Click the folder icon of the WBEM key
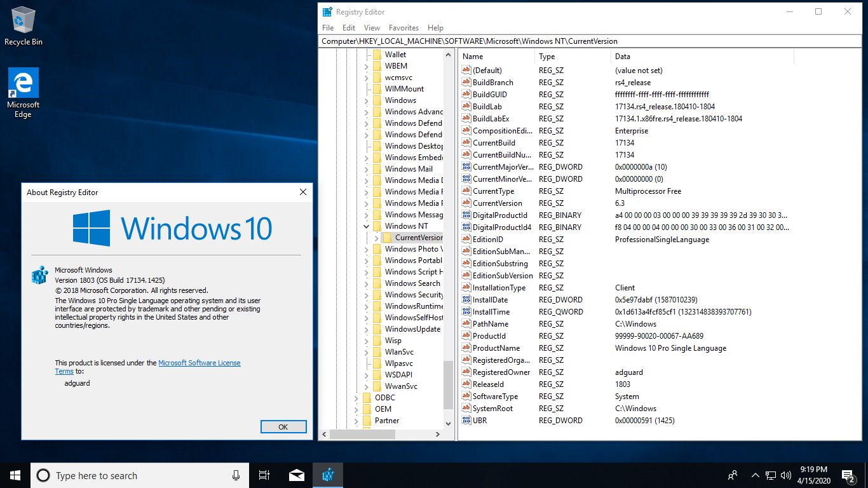 tap(377, 66)
